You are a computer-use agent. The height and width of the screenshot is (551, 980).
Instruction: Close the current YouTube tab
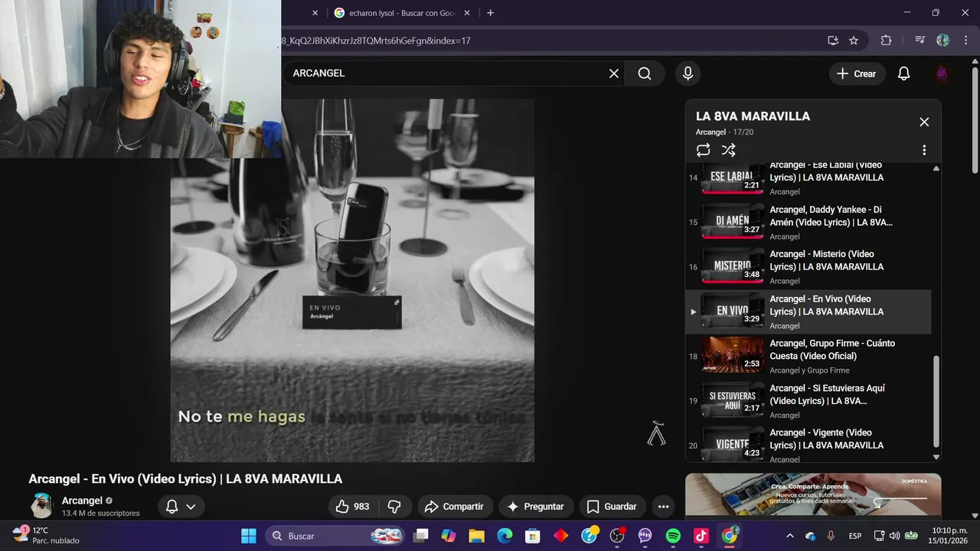point(315,13)
